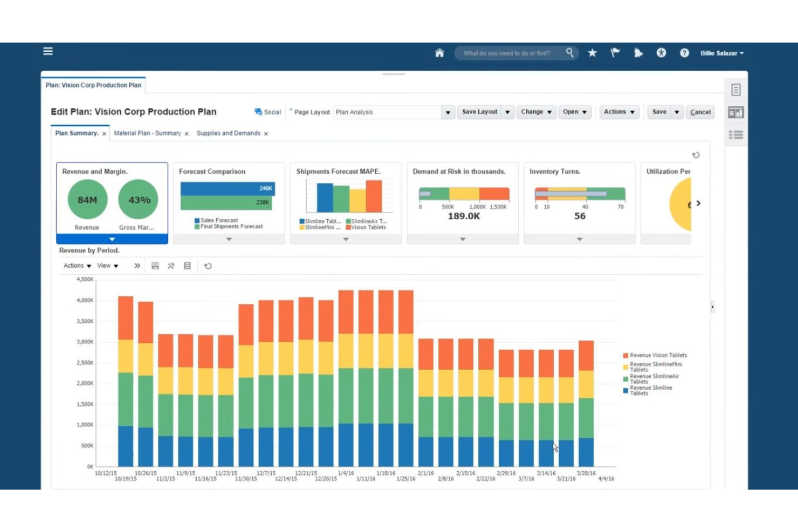Screen dimensions: 798x532
Task: Show more chart toolbar items chevron
Action: tap(137, 266)
